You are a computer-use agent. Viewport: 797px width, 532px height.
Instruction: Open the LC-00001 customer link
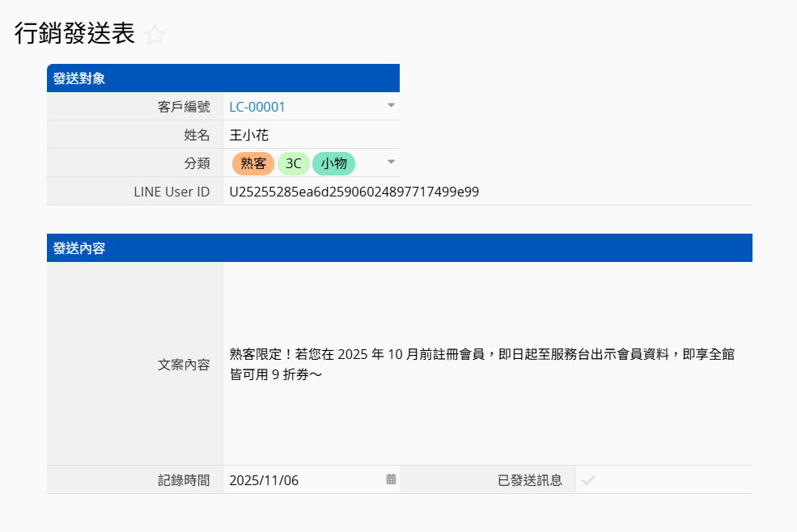[257, 107]
